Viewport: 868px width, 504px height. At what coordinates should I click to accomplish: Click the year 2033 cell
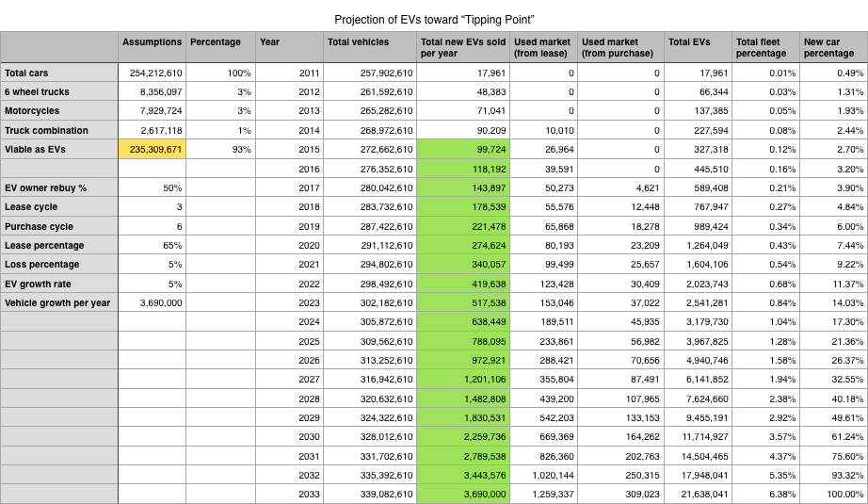point(289,494)
